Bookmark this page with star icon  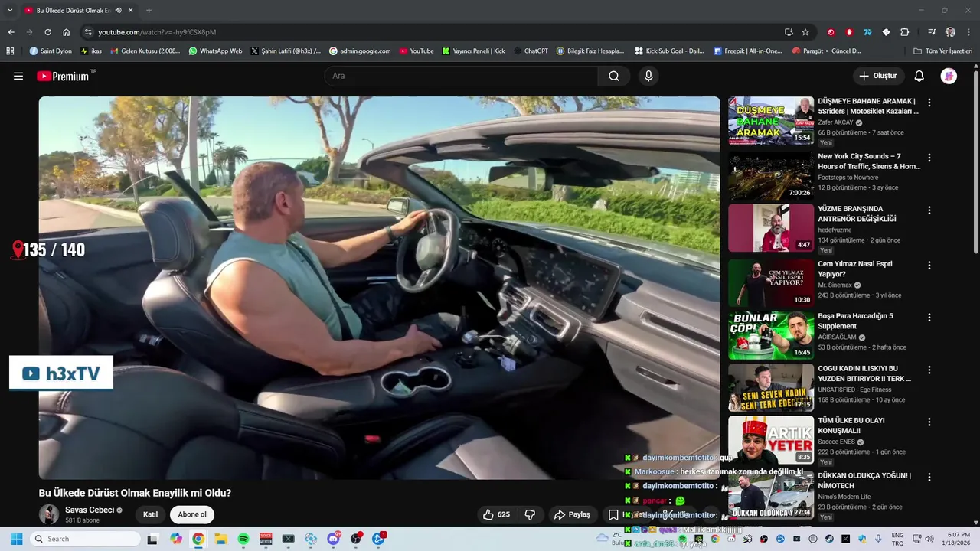(x=805, y=32)
